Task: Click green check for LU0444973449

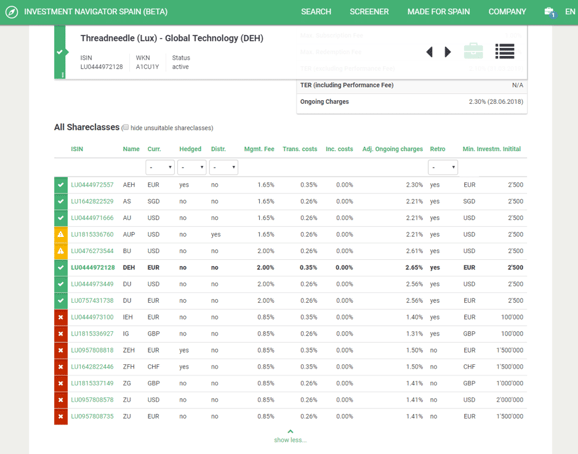Action: [61, 284]
